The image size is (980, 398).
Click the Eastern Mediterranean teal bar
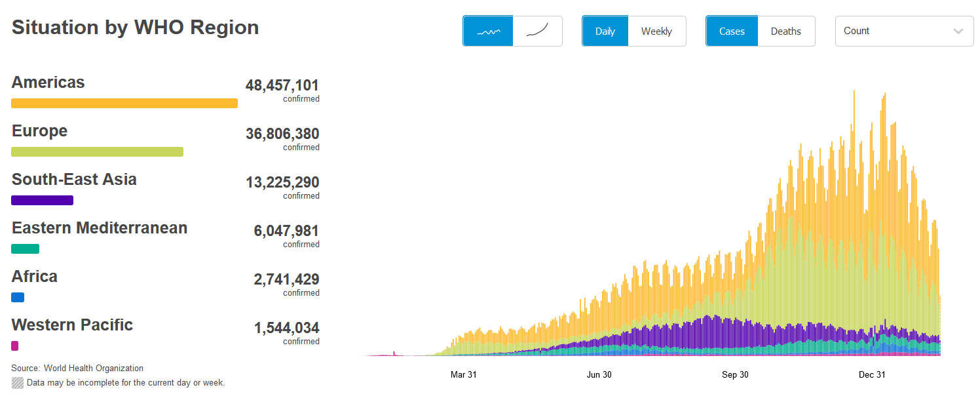(25, 249)
